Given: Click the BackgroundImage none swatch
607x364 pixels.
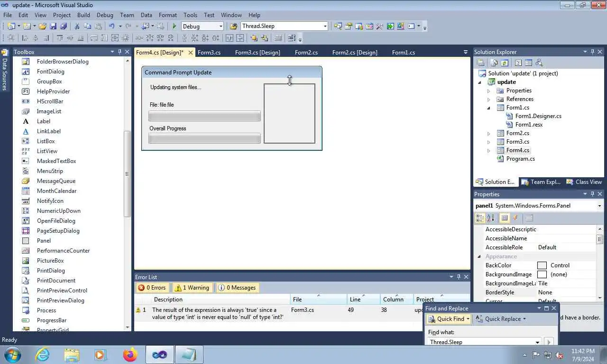Looking at the screenshot, I should (x=542, y=274).
